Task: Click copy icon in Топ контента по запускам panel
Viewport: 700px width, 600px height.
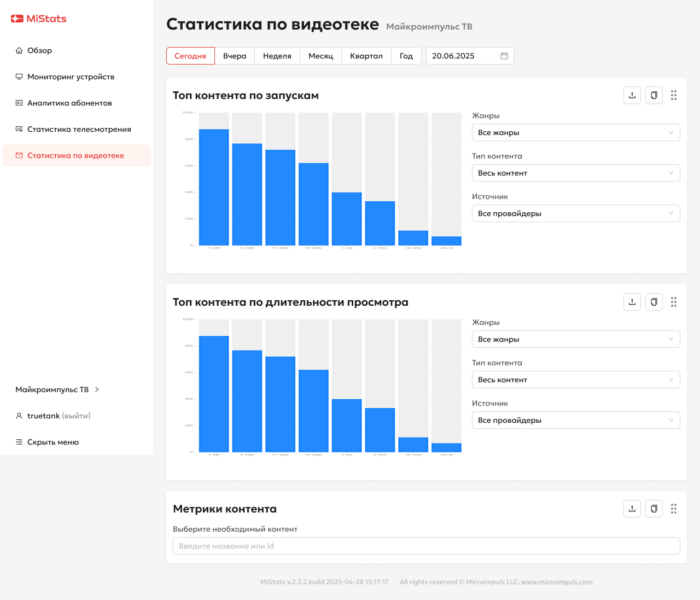Action: 653,95
